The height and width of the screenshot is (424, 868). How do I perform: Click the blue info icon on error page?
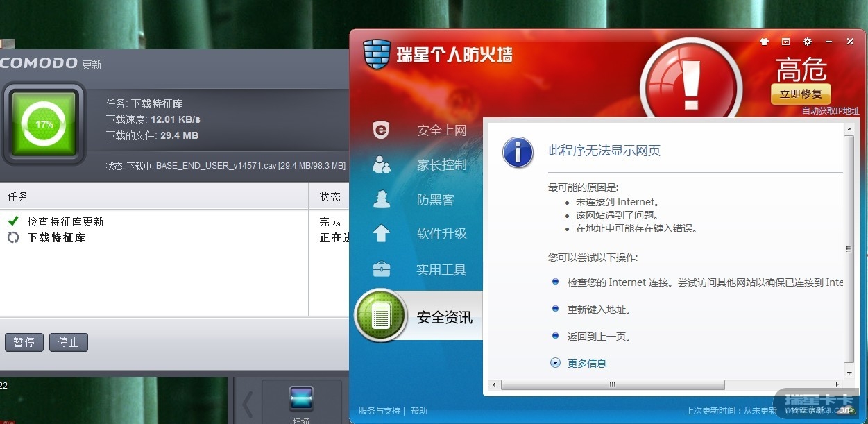point(518,152)
